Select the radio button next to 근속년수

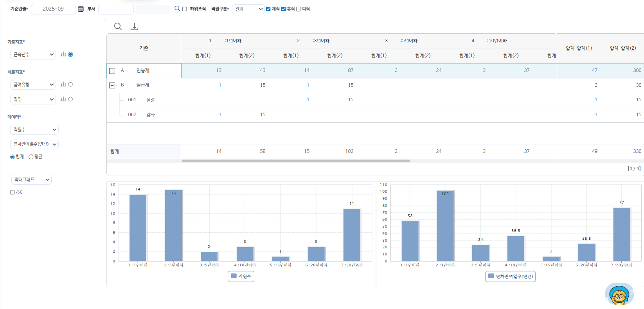coord(70,54)
